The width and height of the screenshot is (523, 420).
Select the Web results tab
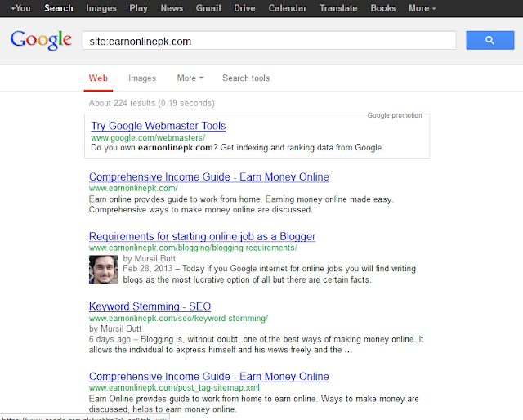tap(98, 78)
